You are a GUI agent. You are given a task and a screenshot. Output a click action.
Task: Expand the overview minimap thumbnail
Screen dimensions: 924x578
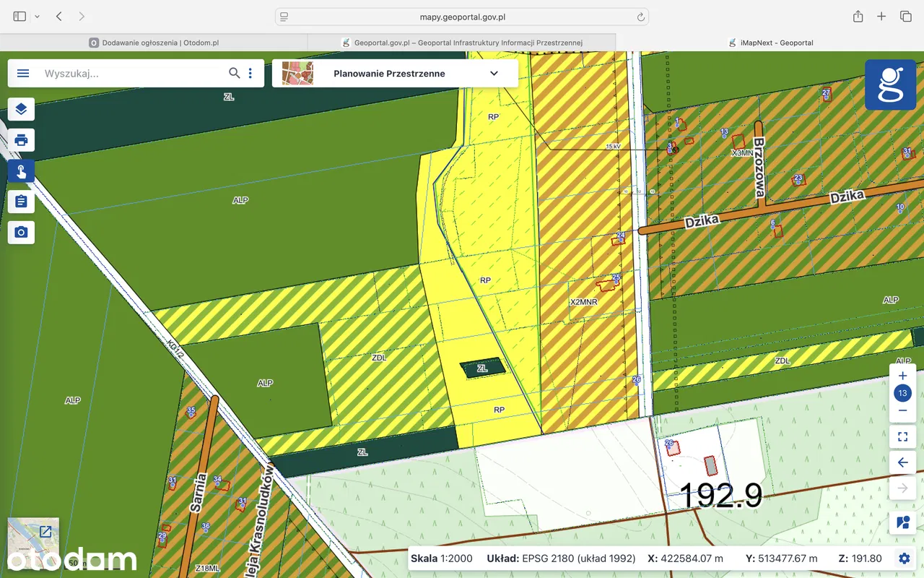[x=45, y=532]
